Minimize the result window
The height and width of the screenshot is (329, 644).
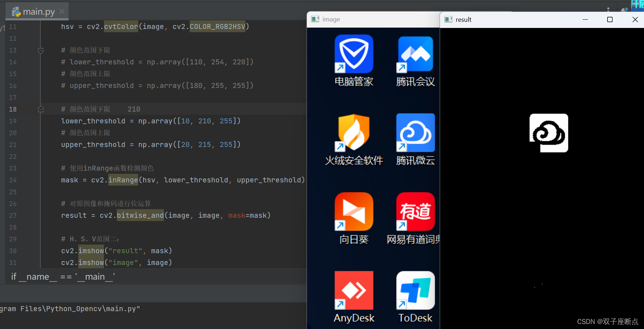585,20
